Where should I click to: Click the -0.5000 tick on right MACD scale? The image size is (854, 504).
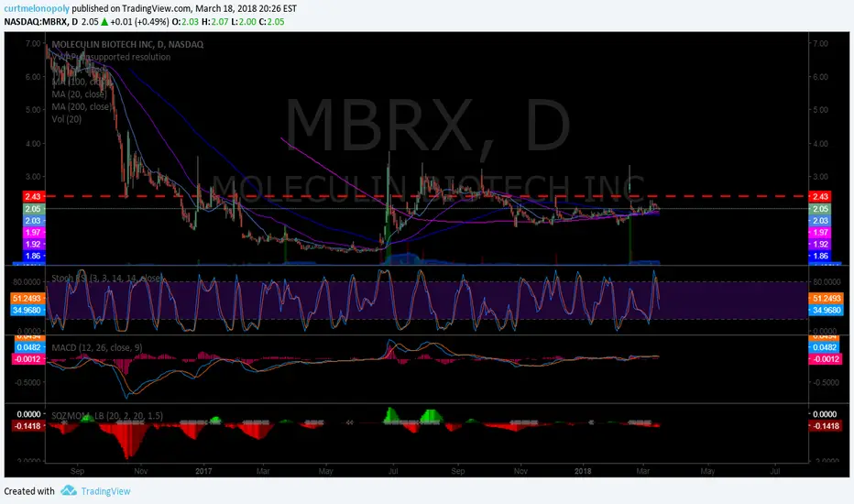pos(827,382)
